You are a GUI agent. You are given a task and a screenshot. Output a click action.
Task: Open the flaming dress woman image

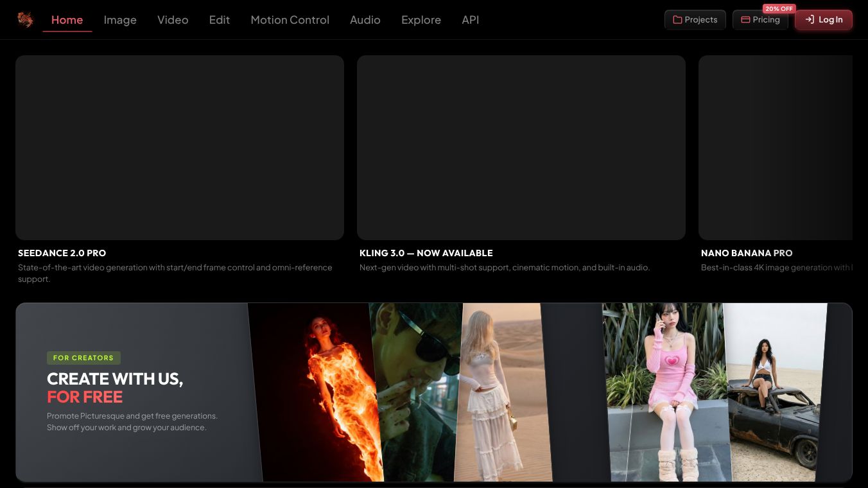point(316,392)
